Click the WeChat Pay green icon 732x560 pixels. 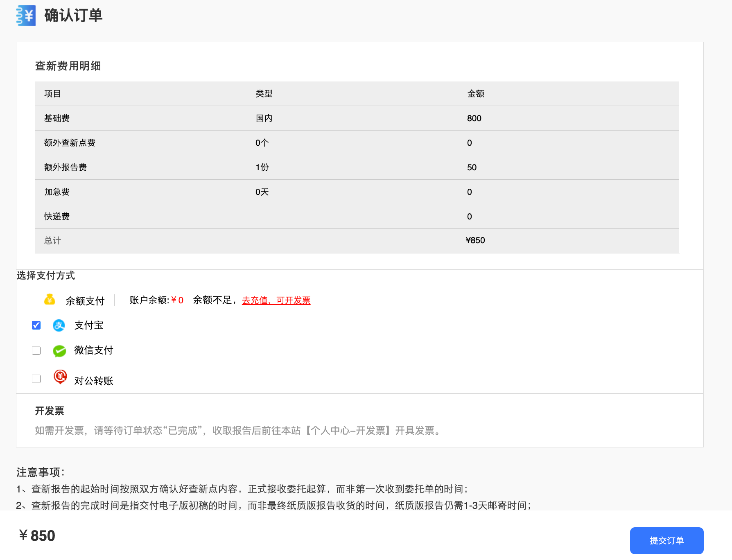tap(59, 351)
